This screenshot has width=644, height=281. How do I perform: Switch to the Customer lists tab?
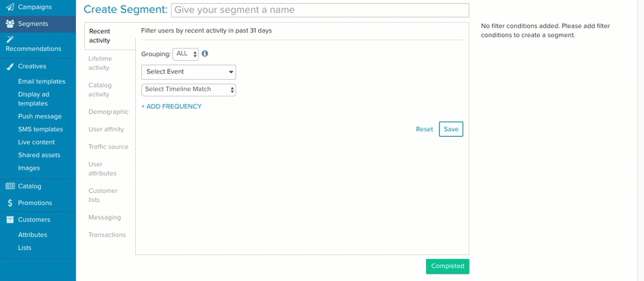point(103,195)
